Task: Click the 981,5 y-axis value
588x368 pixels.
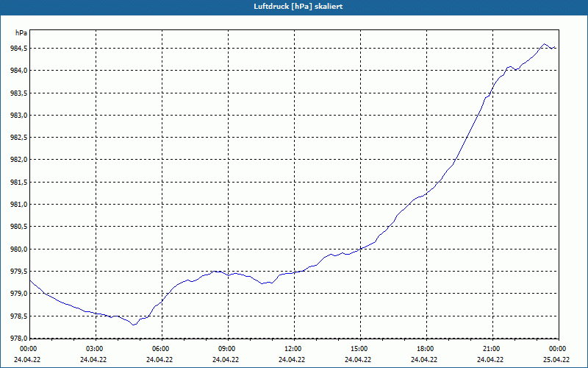Action: (18, 182)
